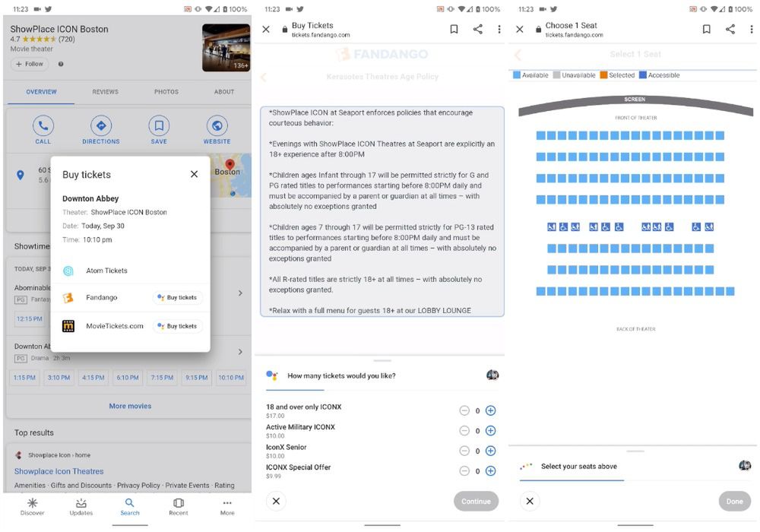Select the 9:15 PM showtime
This screenshot has width=760, height=532.
pos(196,378)
